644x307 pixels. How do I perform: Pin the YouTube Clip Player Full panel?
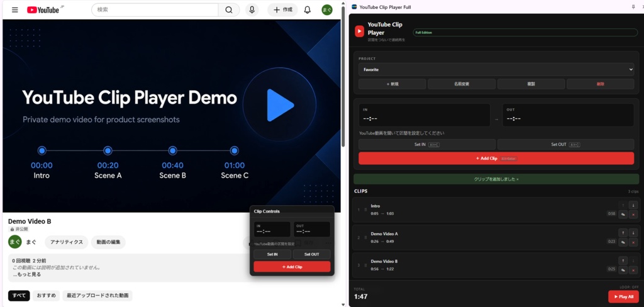tap(633, 7)
